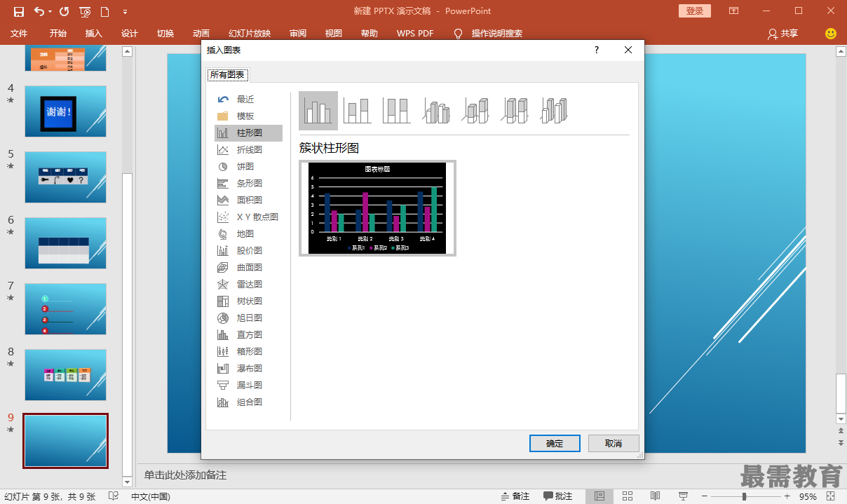
Task: Select the 组合图 combo chart category
Action: (x=248, y=402)
